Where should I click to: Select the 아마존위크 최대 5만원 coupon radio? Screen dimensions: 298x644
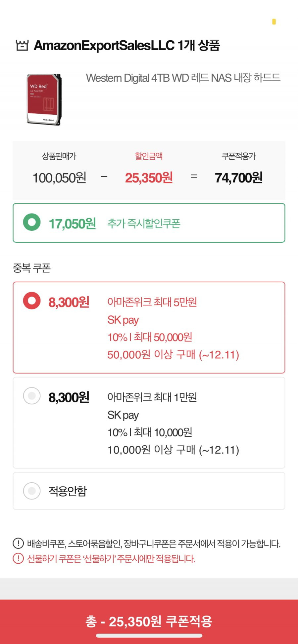click(x=32, y=301)
